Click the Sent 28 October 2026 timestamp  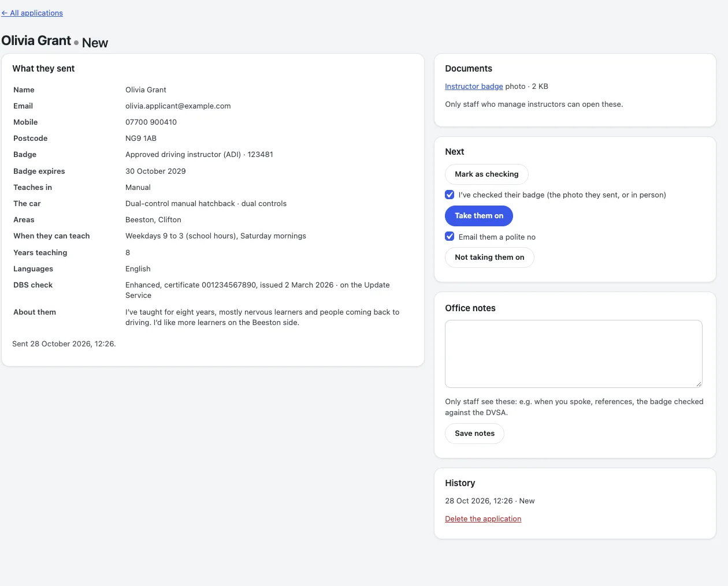(64, 344)
